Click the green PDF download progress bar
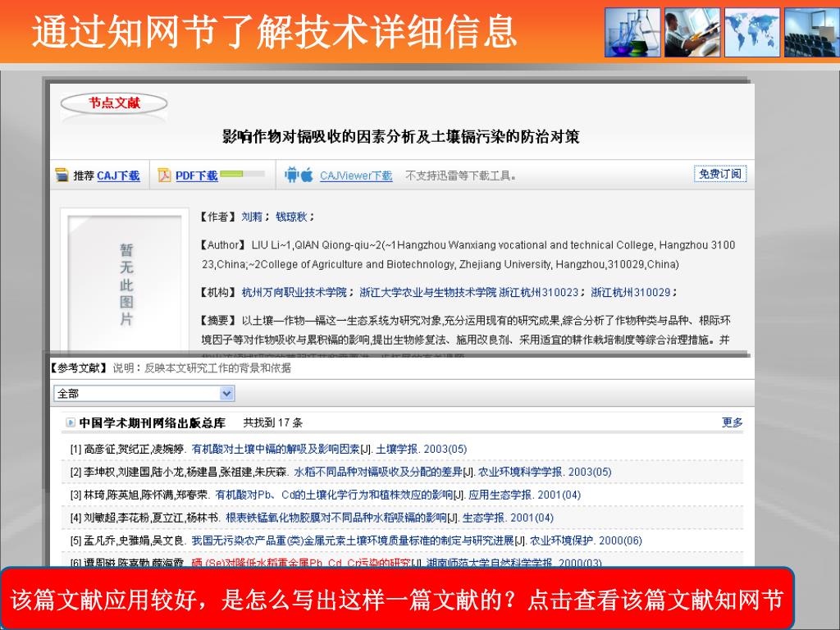The height and width of the screenshot is (630, 840). tap(242, 174)
